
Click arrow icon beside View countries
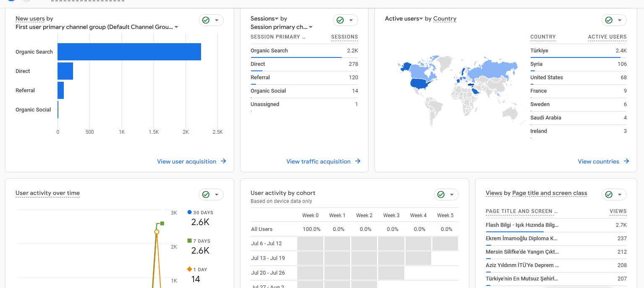[x=626, y=161]
